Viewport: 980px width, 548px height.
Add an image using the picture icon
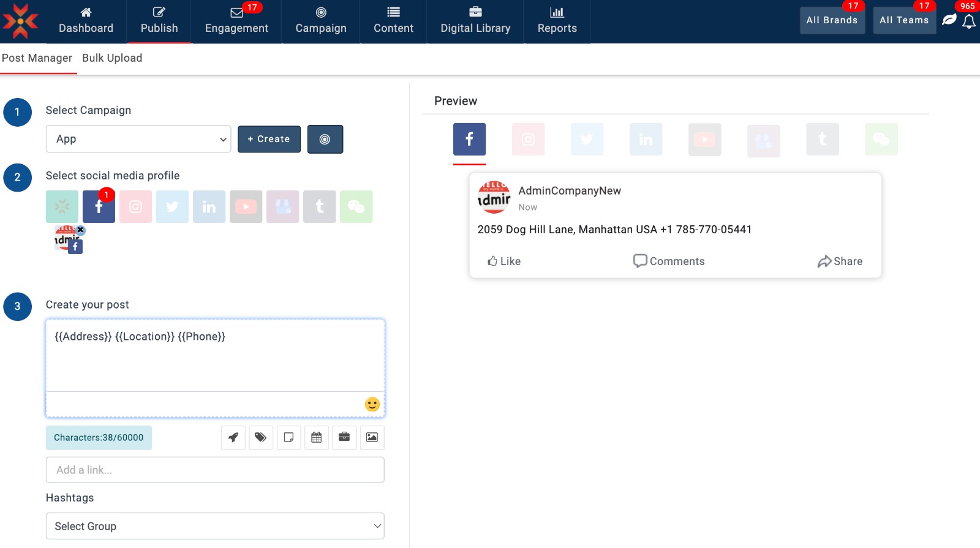coord(372,437)
